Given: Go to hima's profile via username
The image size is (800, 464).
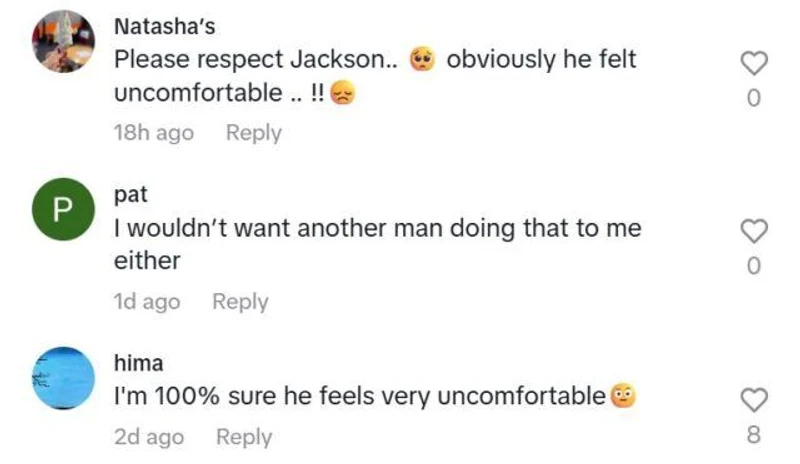Looking at the screenshot, I should pos(137,362).
